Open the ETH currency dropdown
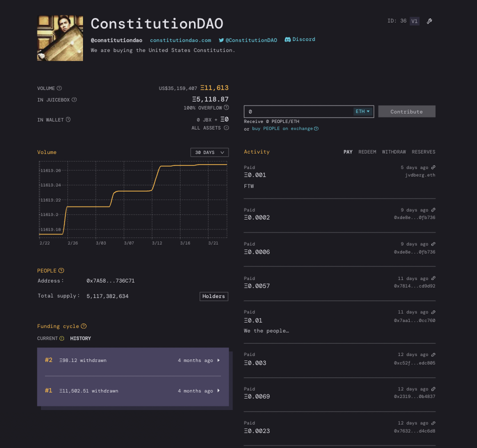The width and height of the screenshot is (477, 448). click(x=362, y=111)
